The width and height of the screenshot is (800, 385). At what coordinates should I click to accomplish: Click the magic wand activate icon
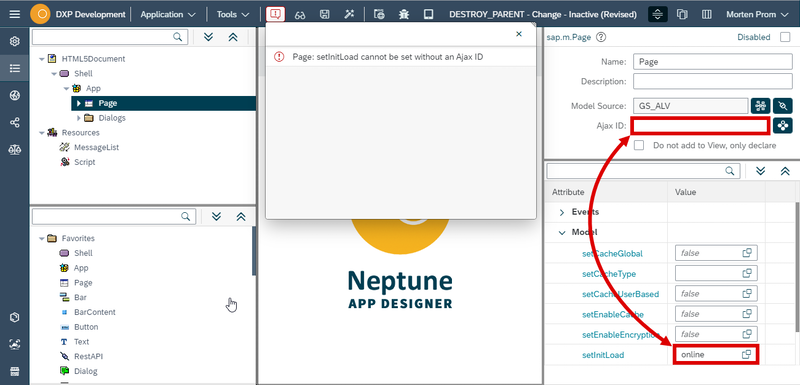click(349, 14)
